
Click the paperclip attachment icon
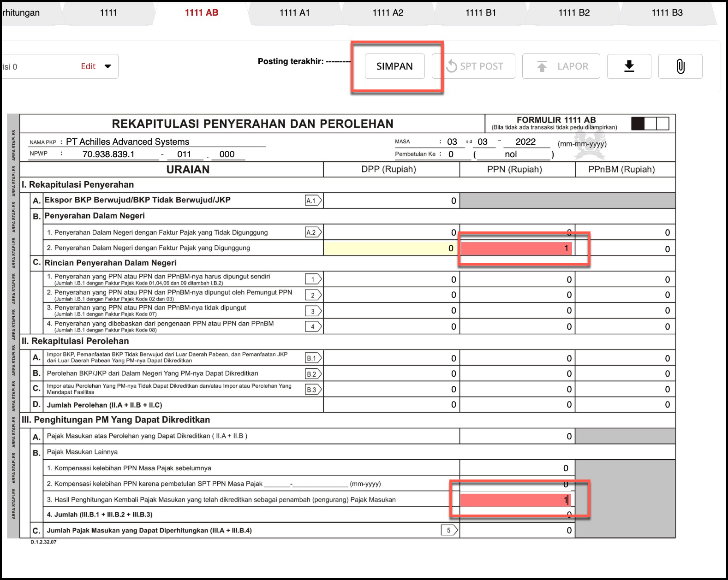[x=680, y=66]
